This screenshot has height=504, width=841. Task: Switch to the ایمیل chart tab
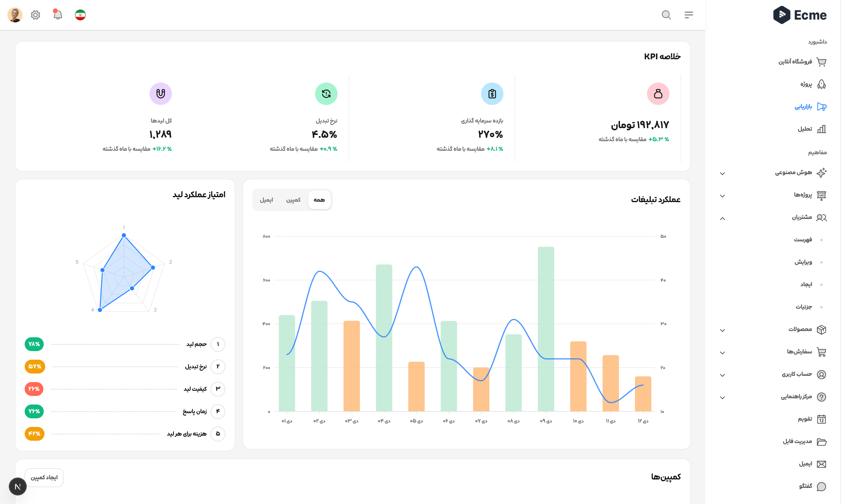pyautogui.click(x=266, y=200)
